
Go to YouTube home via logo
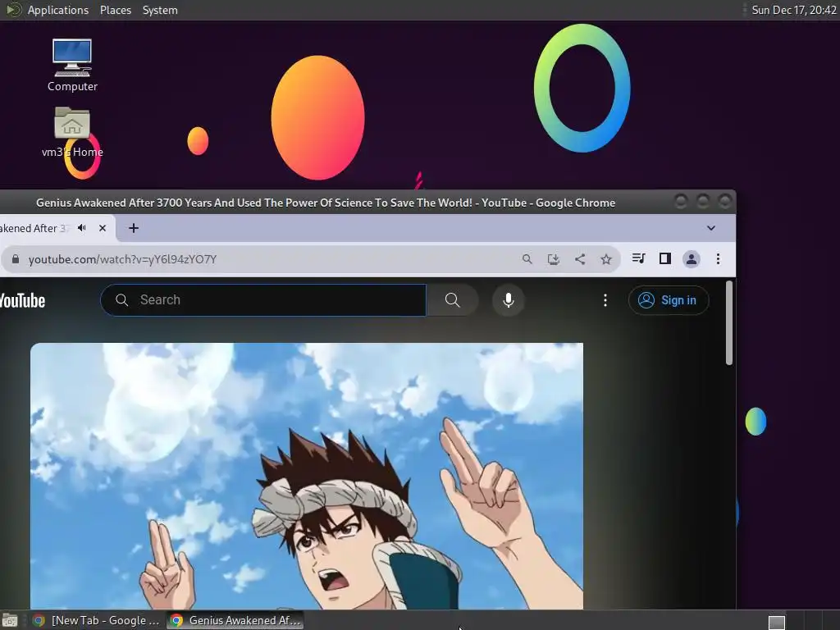[22, 300]
